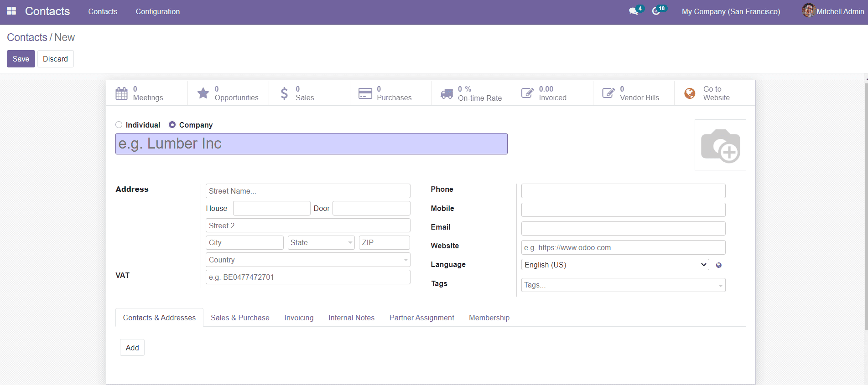Image resolution: width=868 pixels, height=385 pixels.
Task: Click the Website input field
Action: click(623, 247)
